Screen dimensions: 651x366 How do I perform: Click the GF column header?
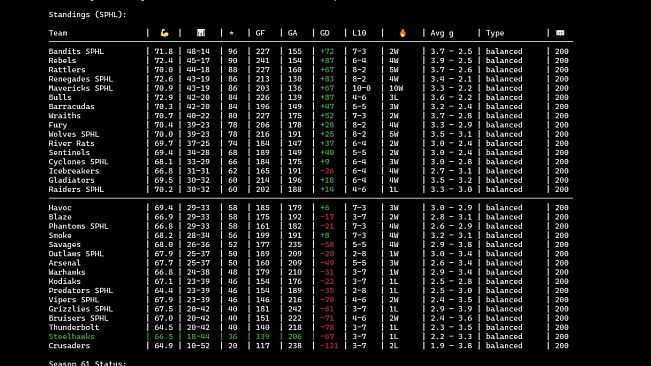(260, 33)
